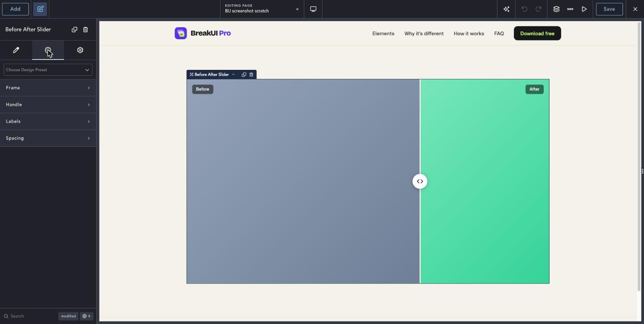The width and height of the screenshot is (644, 324).
Task: Switch to the pencil content tab
Action: point(16,50)
